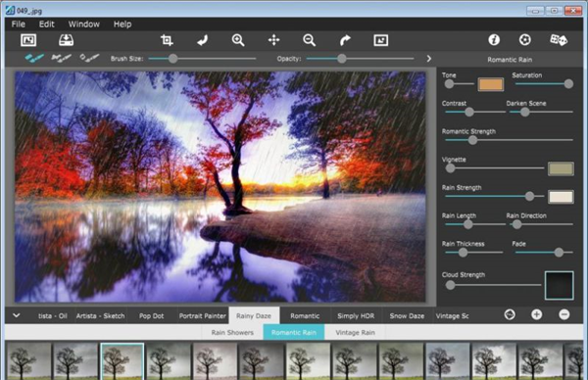This screenshot has height=380, width=588.
Task: Zoom in with magnifier plus icon
Action: [238, 40]
